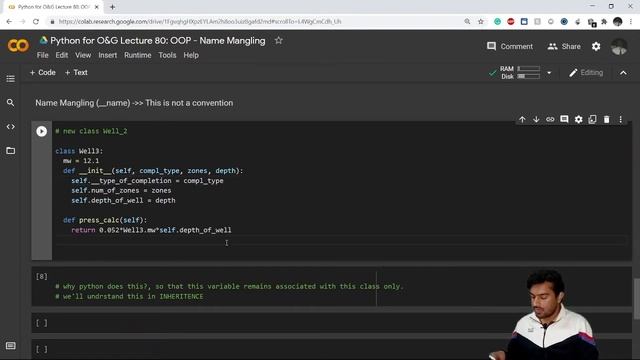This screenshot has width=640, height=360.
Task: Close the Python for O&G browser tab
Action: [97, 7]
